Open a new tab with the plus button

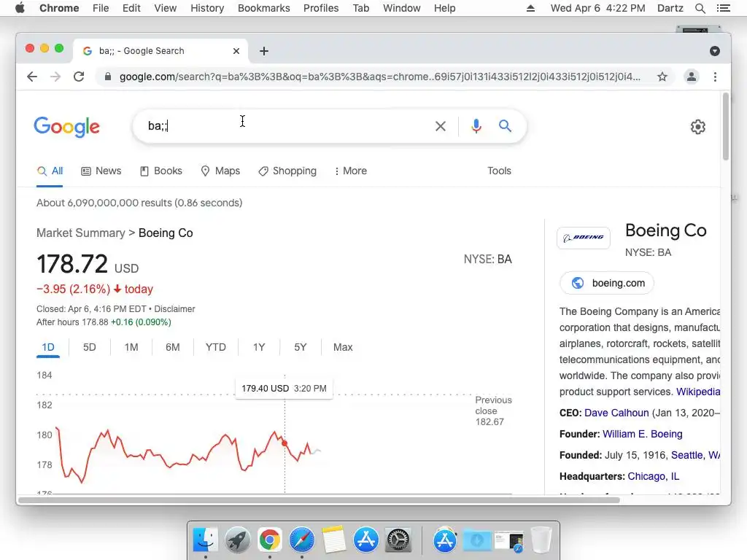point(264,51)
